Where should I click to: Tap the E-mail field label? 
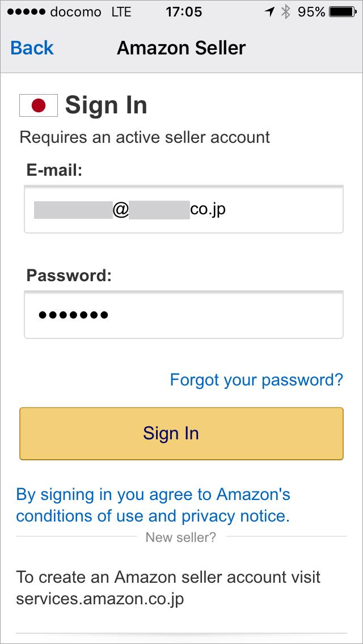pyautogui.click(x=55, y=170)
